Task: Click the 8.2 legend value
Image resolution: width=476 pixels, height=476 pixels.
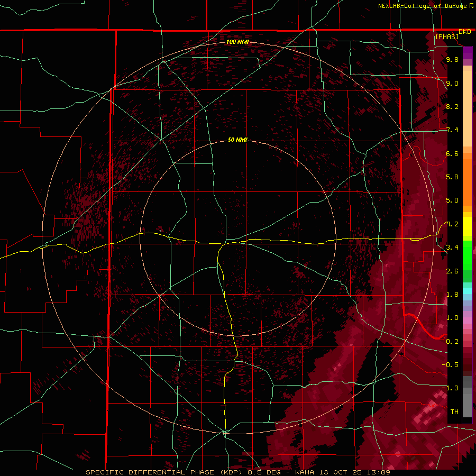Action: [452, 107]
